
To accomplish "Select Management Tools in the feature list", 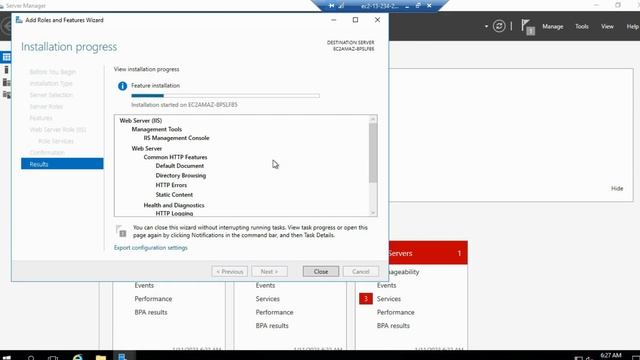I will point(157,129).
